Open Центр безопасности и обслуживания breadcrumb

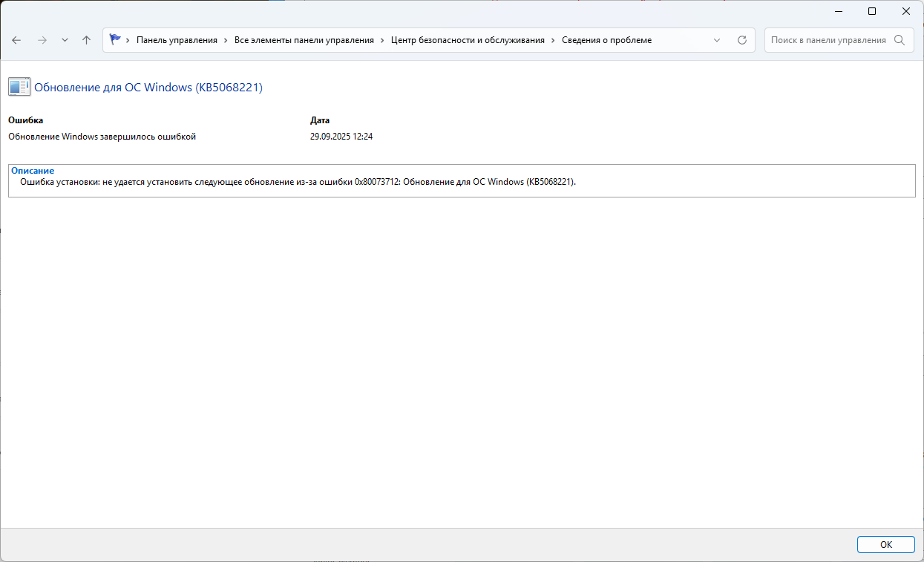[468, 40]
